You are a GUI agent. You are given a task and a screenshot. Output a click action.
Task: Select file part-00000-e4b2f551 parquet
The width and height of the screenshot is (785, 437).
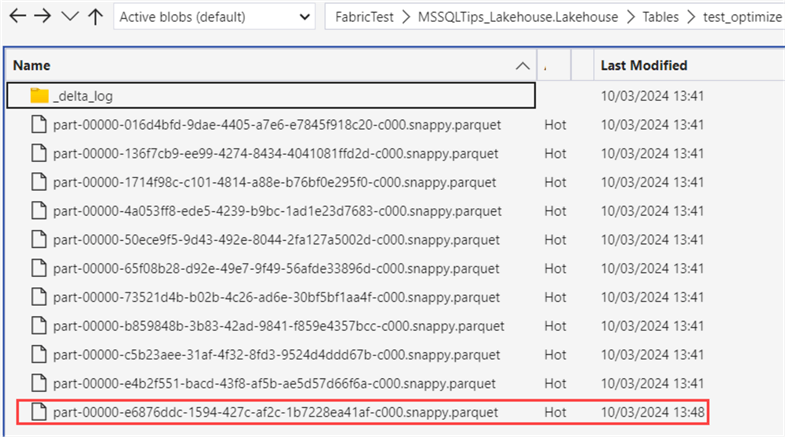click(x=274, y=383)
